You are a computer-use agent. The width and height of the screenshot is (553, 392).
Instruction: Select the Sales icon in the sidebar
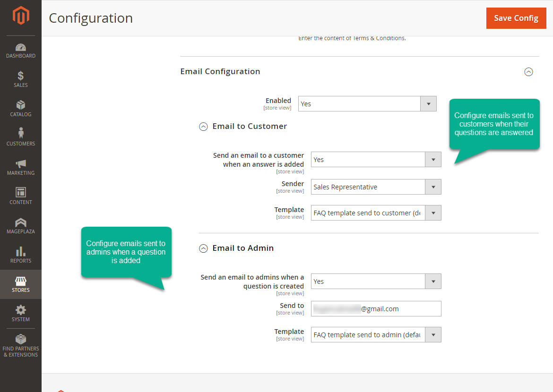(21, 79)
